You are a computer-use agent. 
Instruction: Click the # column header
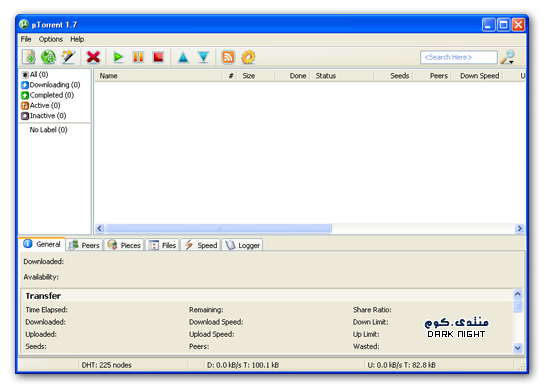point(230,76)
